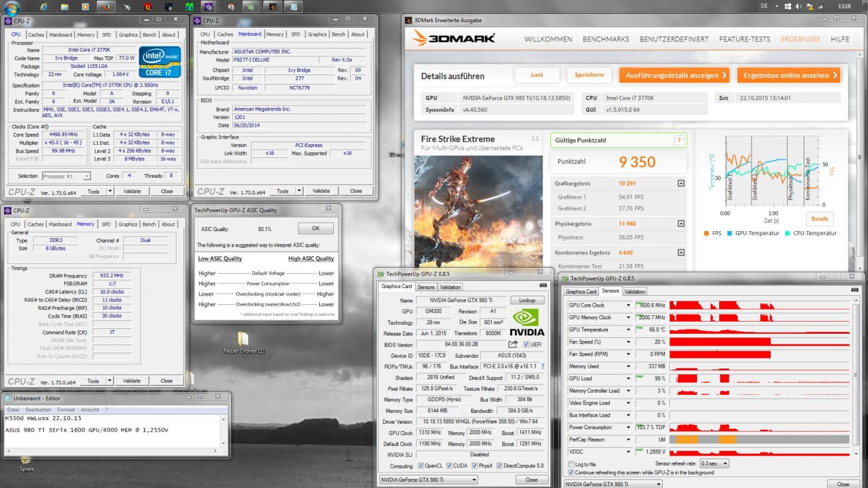The image size is (868, 488).
Task: Toggle the OpenCL checkbox
Action: (421, 466)
